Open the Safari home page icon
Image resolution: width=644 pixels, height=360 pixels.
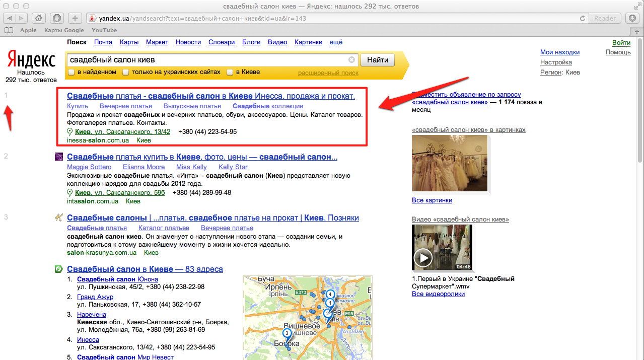pyautogui.click(x=39, y=18)
